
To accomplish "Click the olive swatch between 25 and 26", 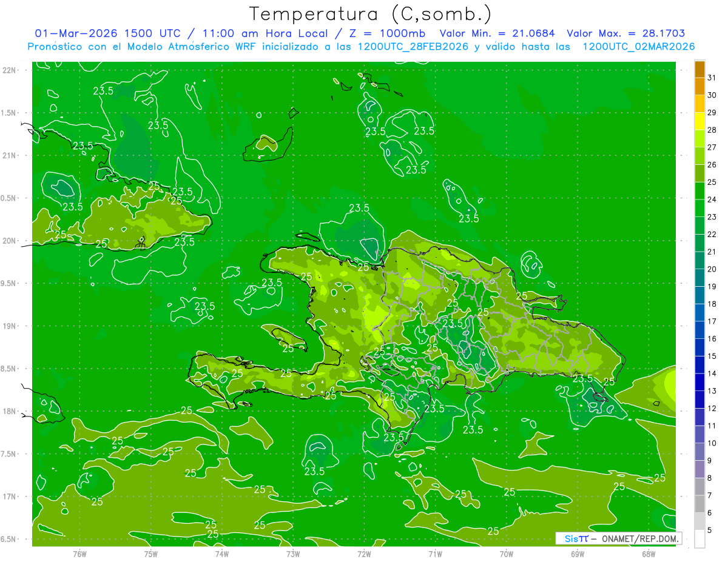I will tap(699, 173).
